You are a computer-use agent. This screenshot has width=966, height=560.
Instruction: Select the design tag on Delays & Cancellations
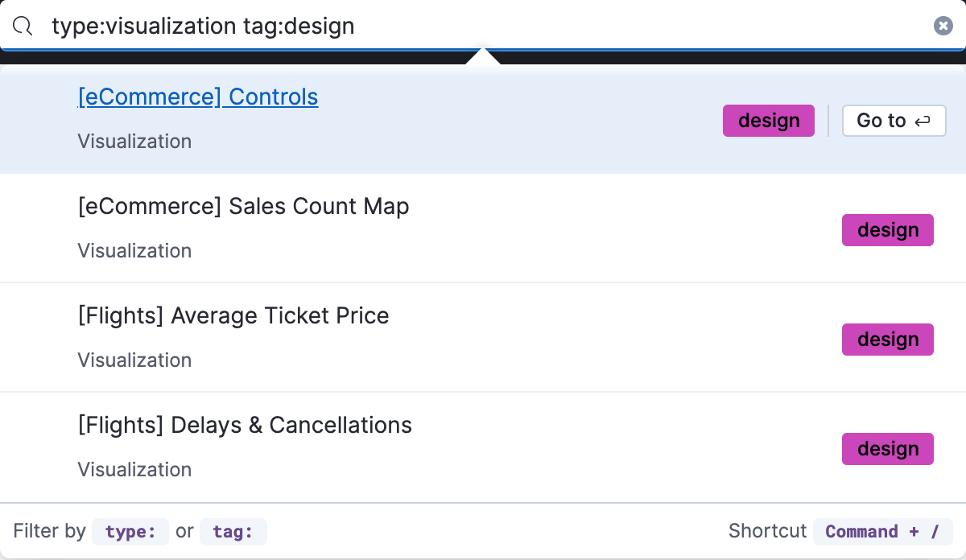tap(887, 448)
